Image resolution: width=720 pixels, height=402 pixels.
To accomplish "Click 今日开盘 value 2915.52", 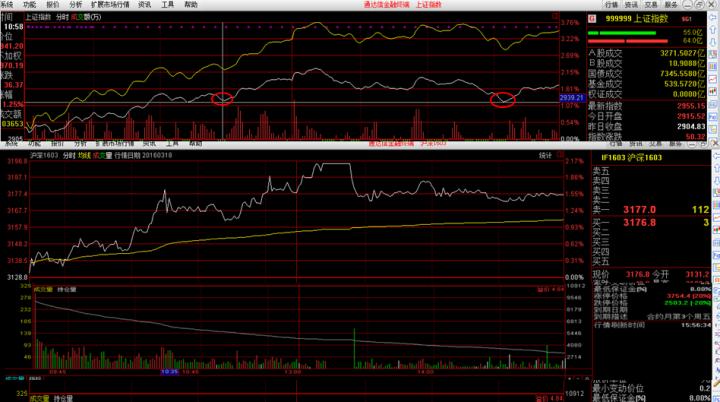I will tap(691, 116).
